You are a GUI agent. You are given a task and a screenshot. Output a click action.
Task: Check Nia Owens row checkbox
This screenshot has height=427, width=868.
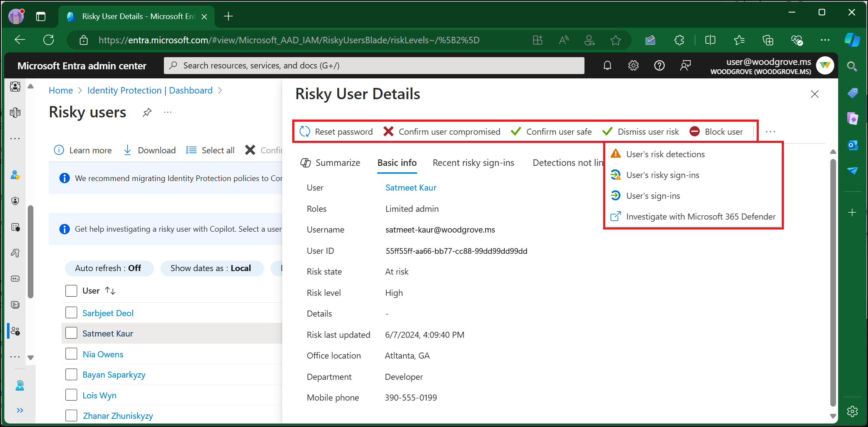tap(71, 354)
